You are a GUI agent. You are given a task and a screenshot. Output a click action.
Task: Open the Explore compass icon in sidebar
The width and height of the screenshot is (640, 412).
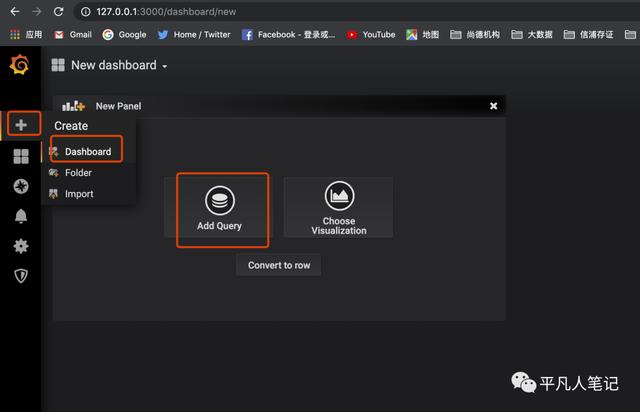tap(21, 186)
